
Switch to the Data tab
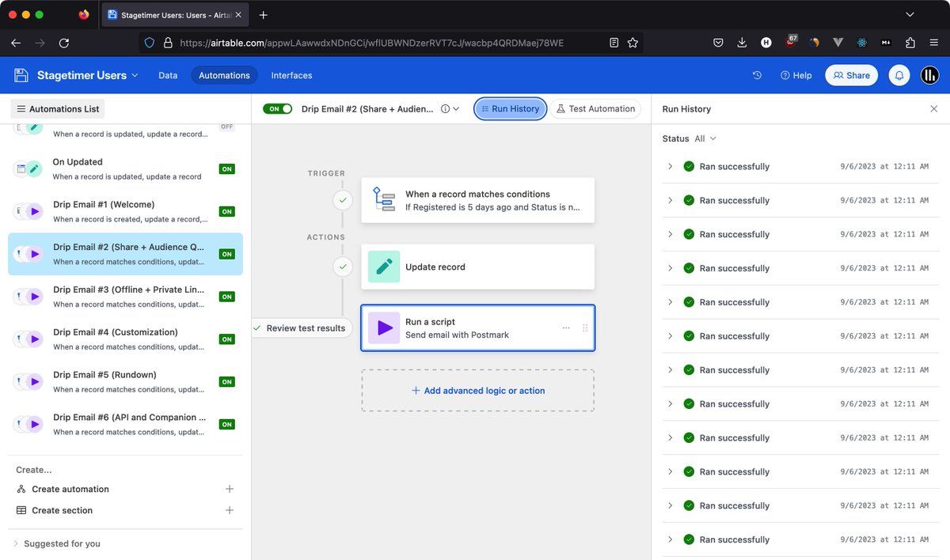coord(168,75)
